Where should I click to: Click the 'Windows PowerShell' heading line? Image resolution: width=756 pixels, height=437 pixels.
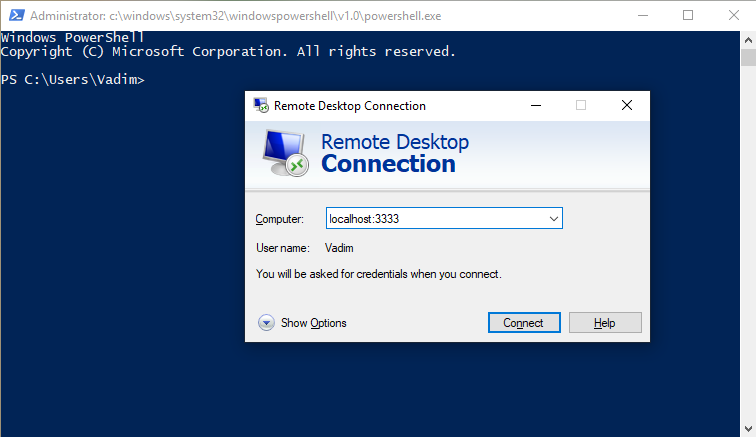pyautogui.click(x=72, y=38)
